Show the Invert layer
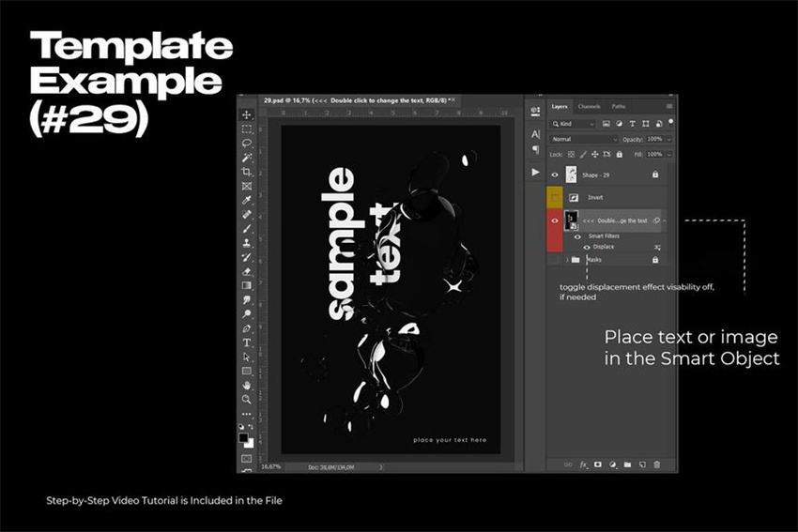 click(555, 198)
